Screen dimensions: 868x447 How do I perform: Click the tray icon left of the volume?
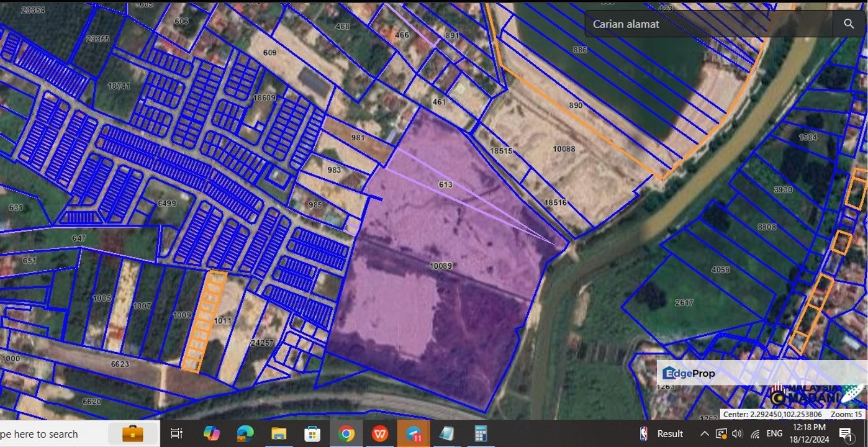(x=721, y=433)
